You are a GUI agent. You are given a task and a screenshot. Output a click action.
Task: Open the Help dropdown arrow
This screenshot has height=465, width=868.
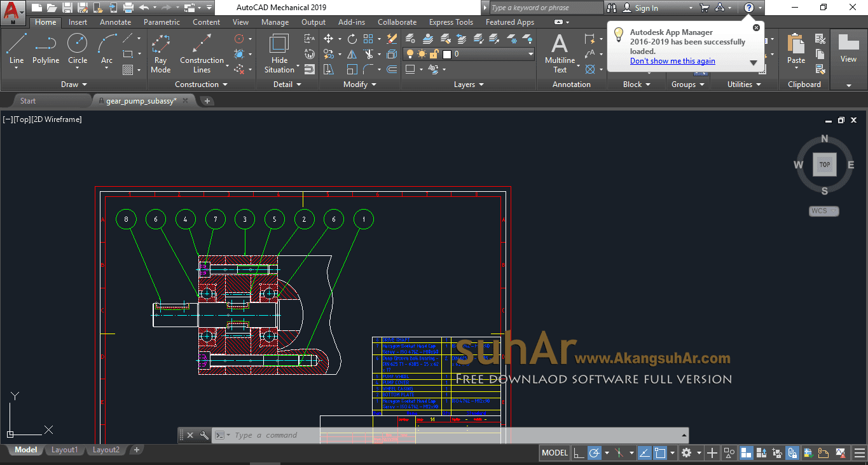[760, 8]
